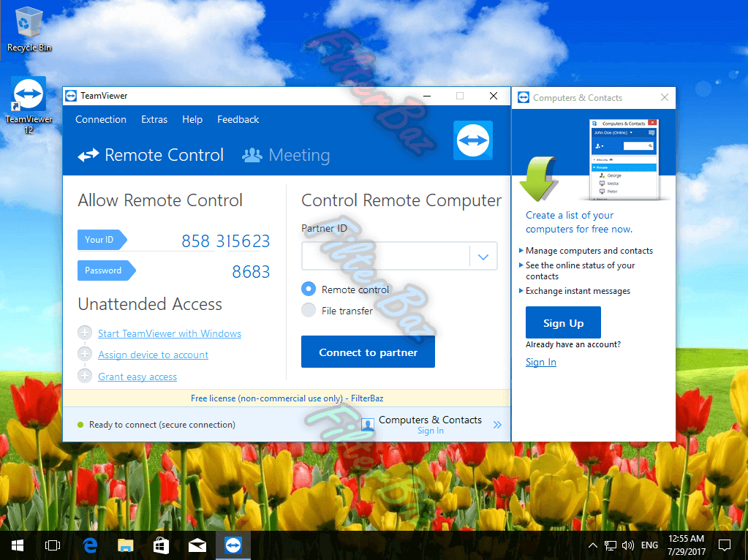Viewport: 748px width, 560px height.
Task: Click the plus icon beside Grant easy access
Action: [85, 377]
